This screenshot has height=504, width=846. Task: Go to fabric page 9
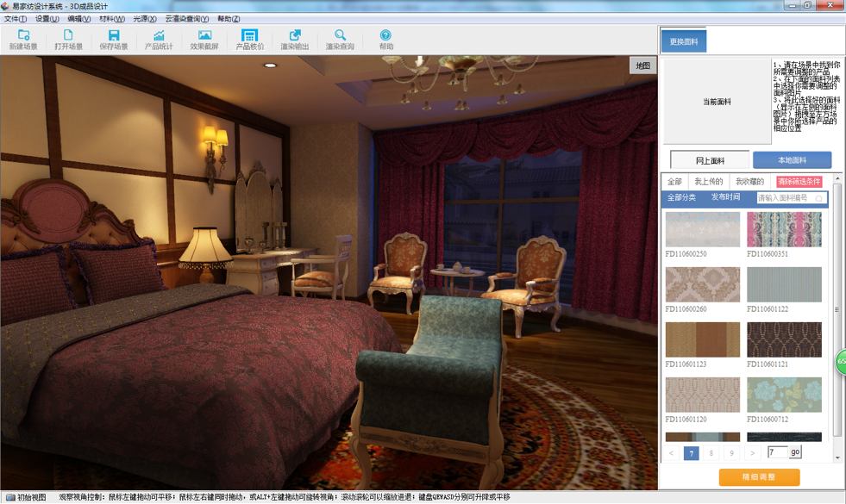coord(731,453)
